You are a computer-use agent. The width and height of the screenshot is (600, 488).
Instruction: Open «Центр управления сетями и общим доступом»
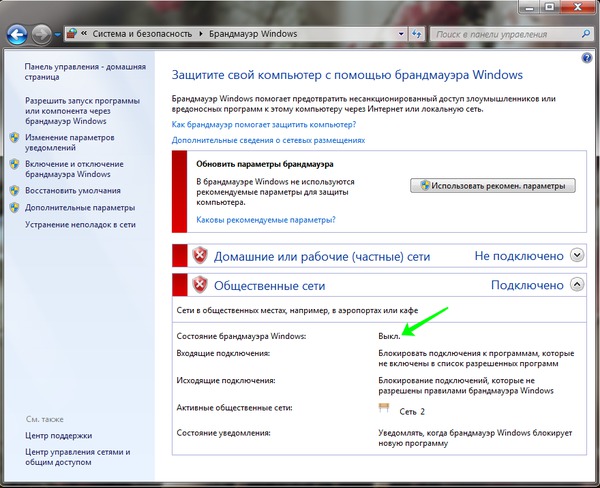tap(78, 457)
